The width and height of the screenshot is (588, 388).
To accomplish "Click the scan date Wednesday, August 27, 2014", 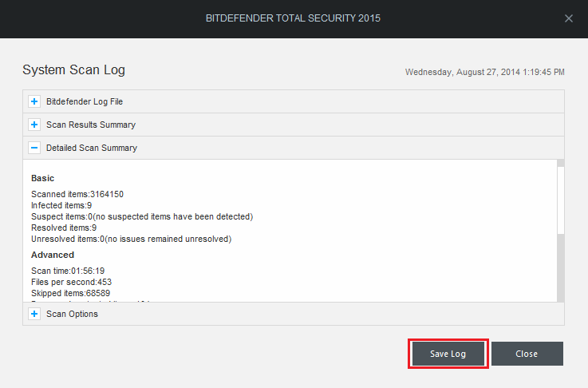I will pyautogui.click(x=485, y=72).
